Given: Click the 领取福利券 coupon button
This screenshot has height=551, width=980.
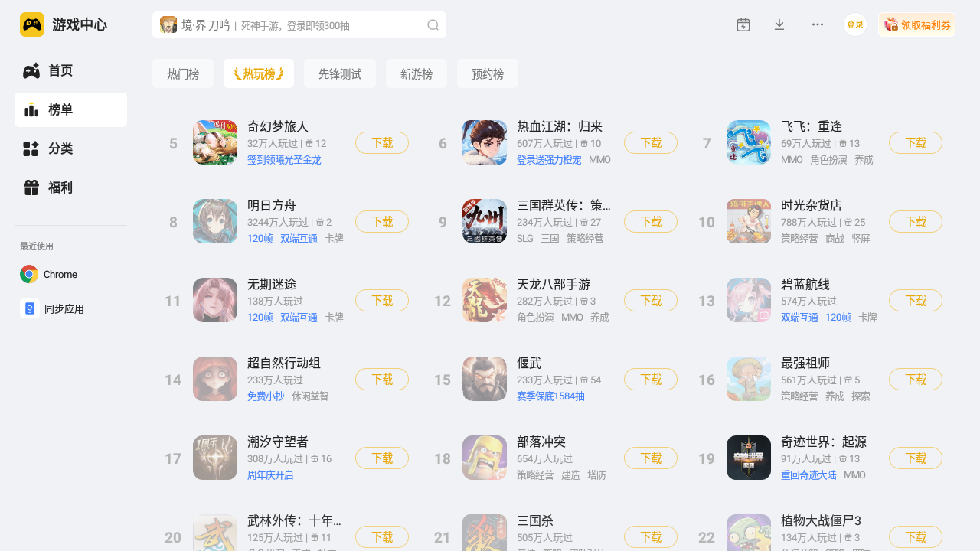Looking at the screenshot, I should coord(916,24).
